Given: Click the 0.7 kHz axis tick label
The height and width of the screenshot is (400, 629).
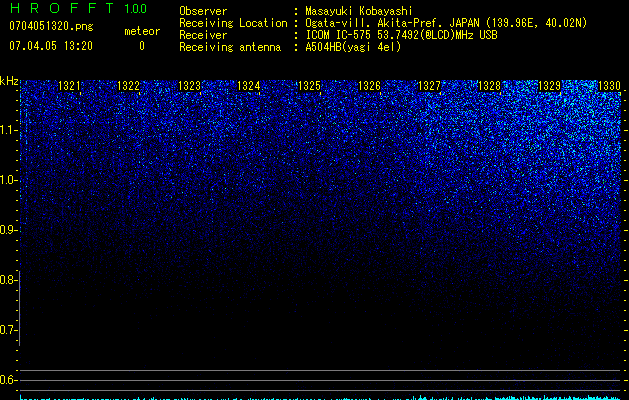Looking at the screenshot, I should [8, 330].
